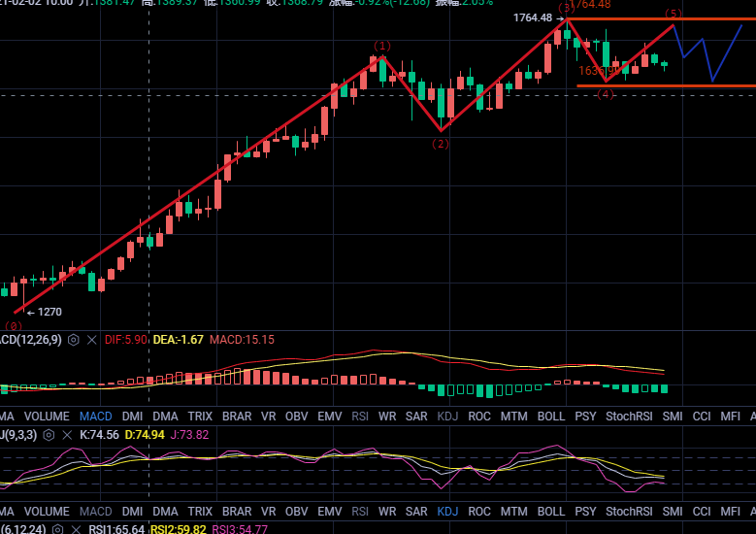Screen dimensions: 756x534
Task: Select TRIX tab below the MACD chart
Action: [x=200, y=416]
